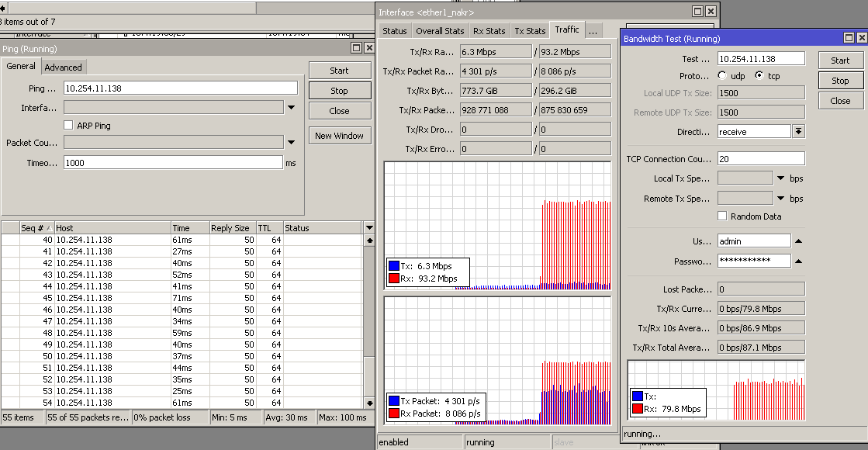Switch to the Advanced ping tab
Image resolution: width=868 pixels, height=450 pixels.
point(63,67)
